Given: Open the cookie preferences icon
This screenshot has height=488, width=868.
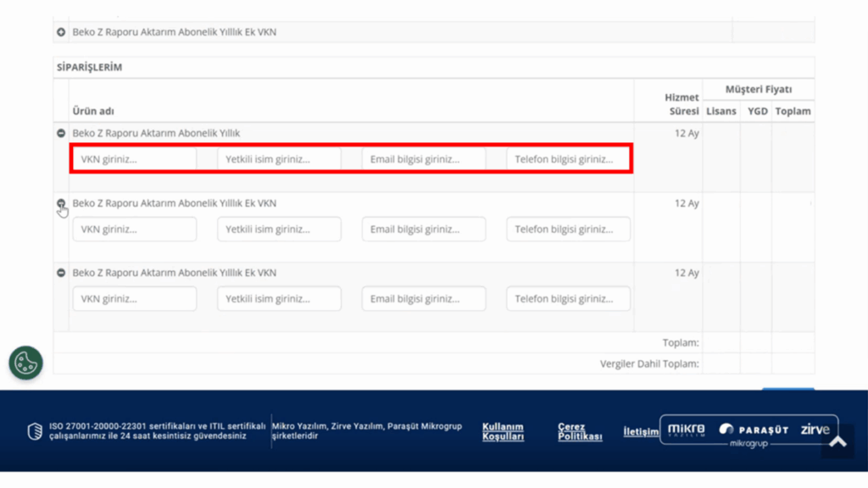Looking at the screenshot, I should pyautogui.click(x=25, y=363).
